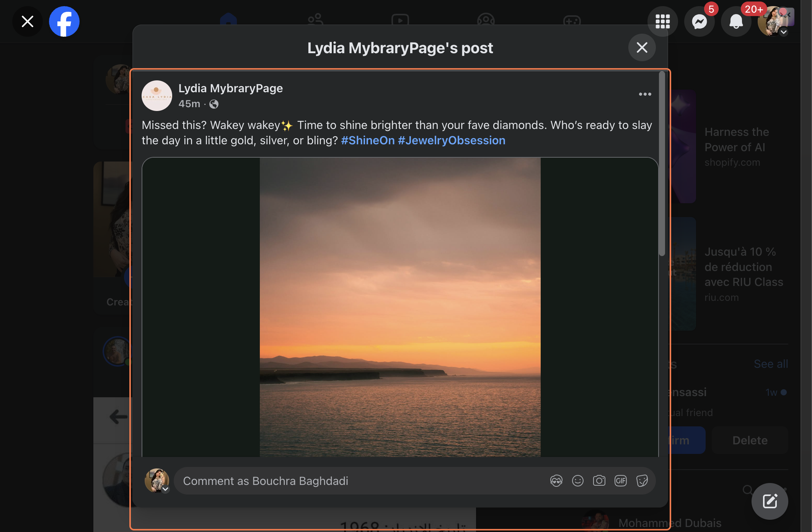The image size is (812, 532).
Task: Open post options three-dot menu
Action: 645,94
